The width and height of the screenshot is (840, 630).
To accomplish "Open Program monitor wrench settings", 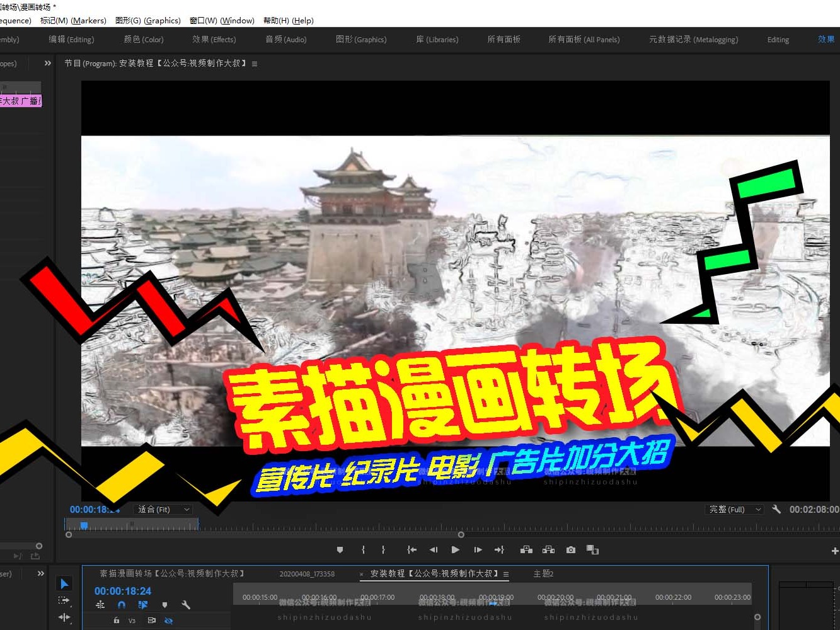I will tap(776, 509).
